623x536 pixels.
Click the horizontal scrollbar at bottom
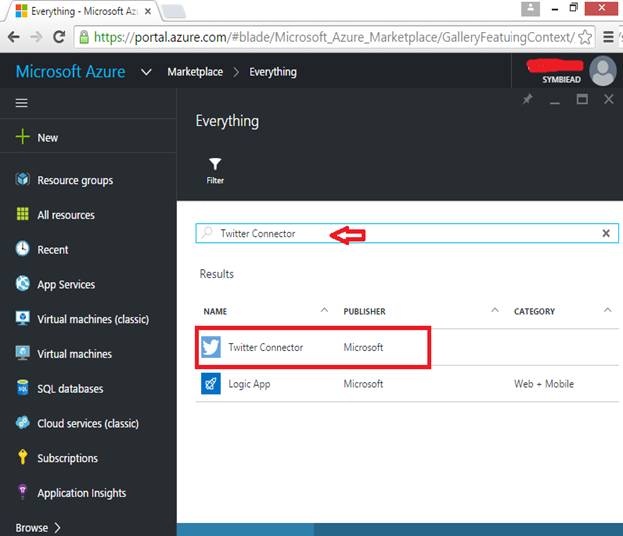point(245,529)
